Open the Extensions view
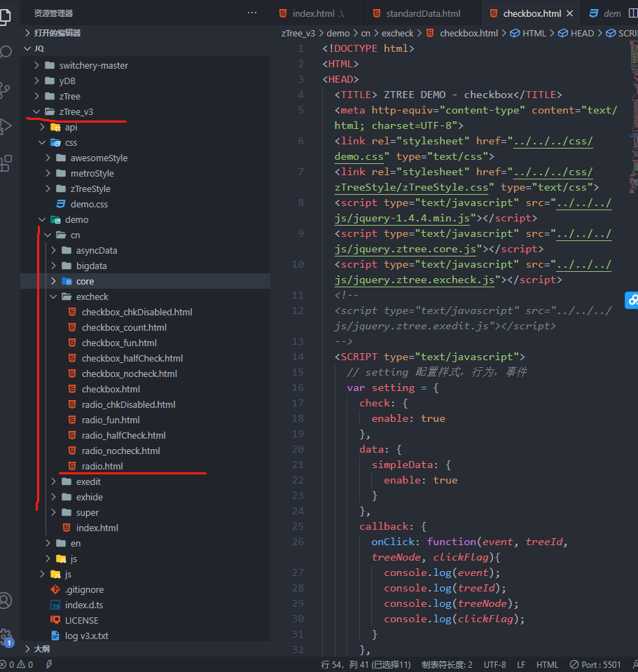Viewport: 638px width, 672px height. [6, 163]
